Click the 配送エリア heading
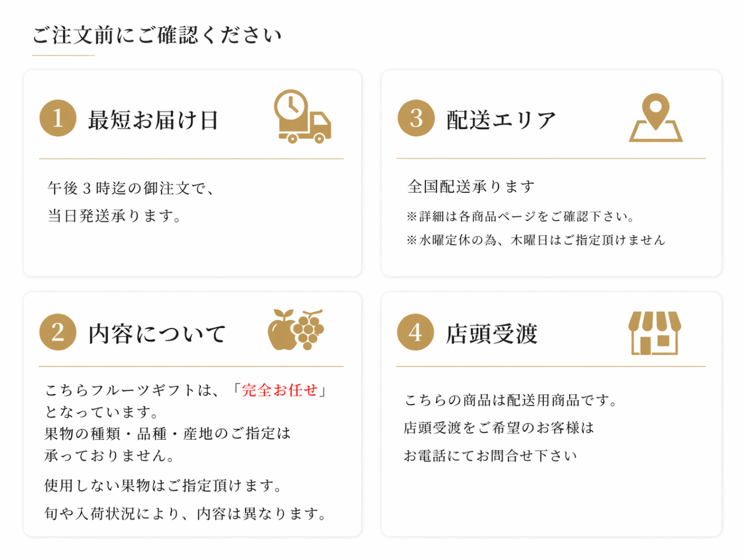This screenshot has width=746, height=560. click(501, 120)
